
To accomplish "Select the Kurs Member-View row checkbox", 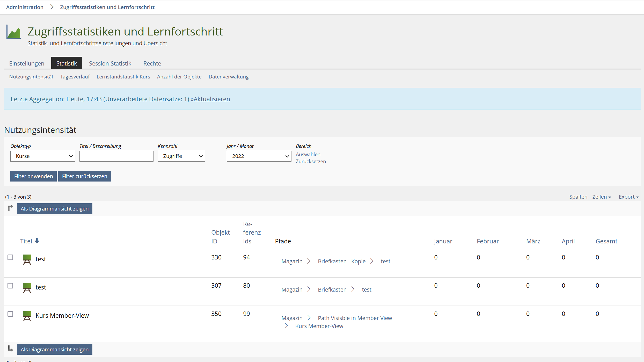I will click(10, 314).
